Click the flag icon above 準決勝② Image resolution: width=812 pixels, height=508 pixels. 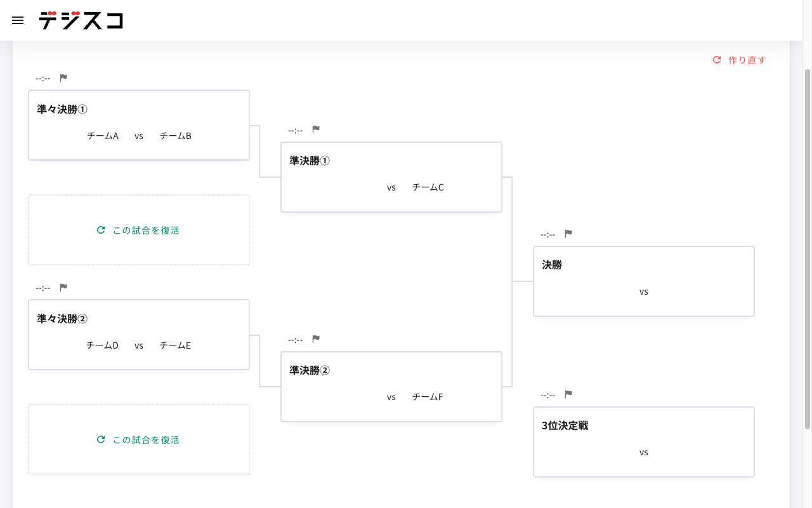pyautogui.click(x=315, y=338)
